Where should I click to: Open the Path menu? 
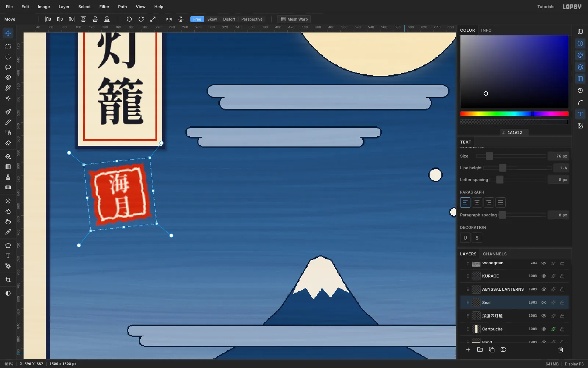122,7
